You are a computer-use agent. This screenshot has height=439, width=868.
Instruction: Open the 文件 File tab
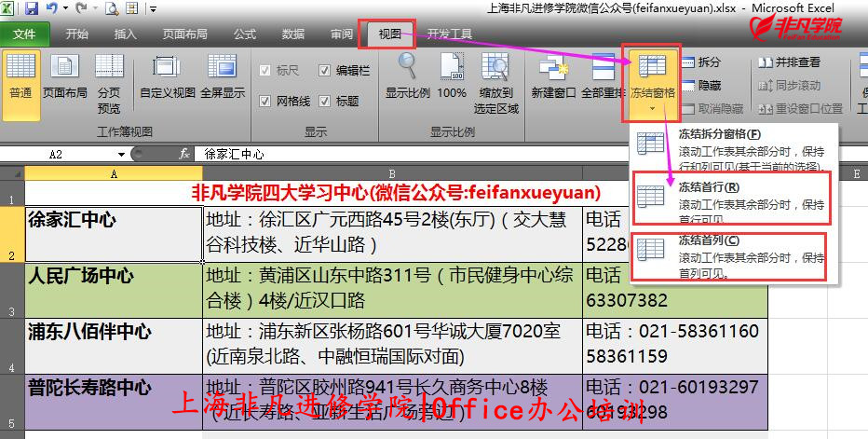click(x=24, y=34)
